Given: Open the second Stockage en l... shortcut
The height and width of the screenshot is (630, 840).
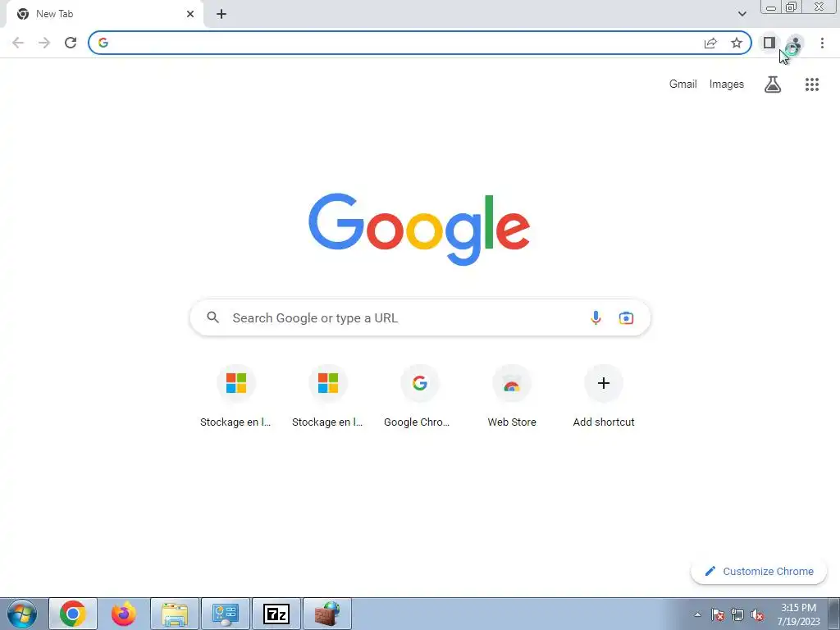Looking at the screenshot, I should pos(328,396).
